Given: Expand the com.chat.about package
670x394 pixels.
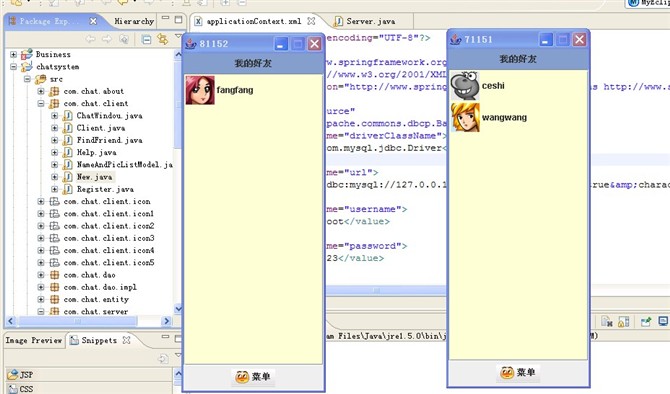Looking at the screenshot, I should (x=41, y=91).
